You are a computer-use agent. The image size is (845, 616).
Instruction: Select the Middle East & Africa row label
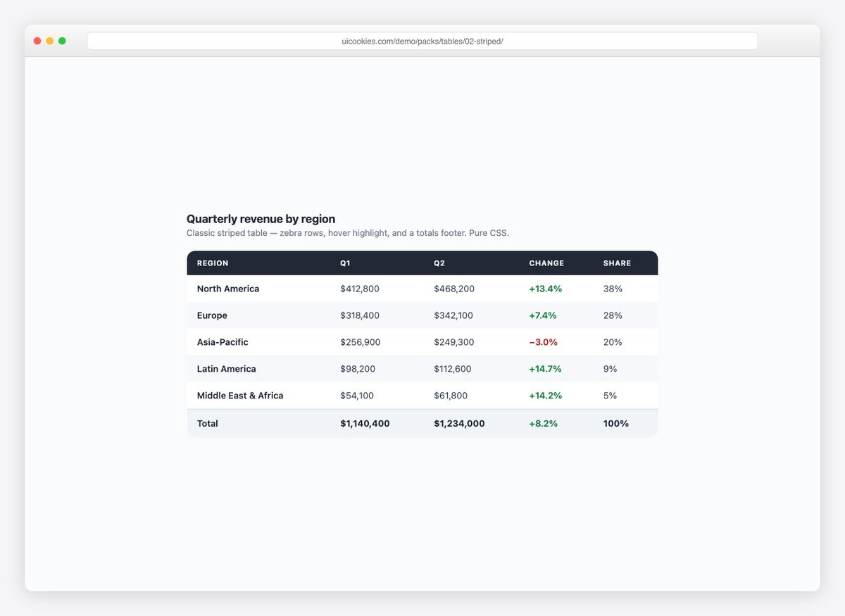point(240,396)
